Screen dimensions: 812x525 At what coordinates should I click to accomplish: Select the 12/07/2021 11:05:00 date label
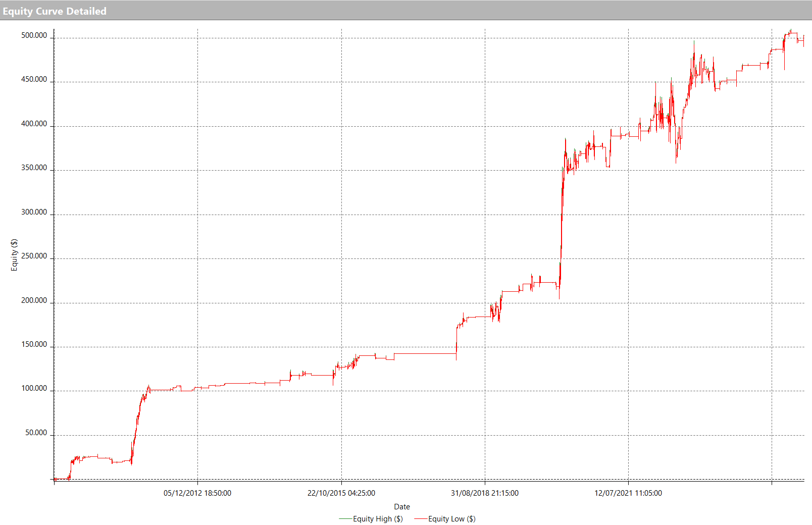[x=628, y=493]
